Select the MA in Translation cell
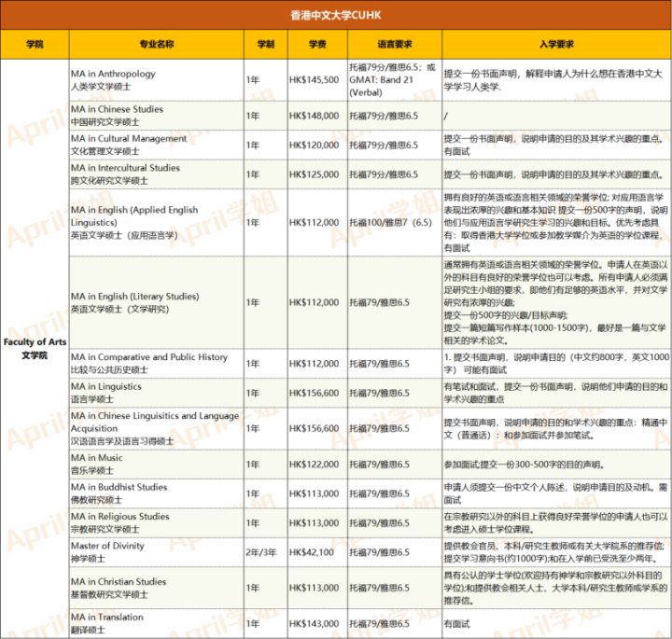 (157, 623)
